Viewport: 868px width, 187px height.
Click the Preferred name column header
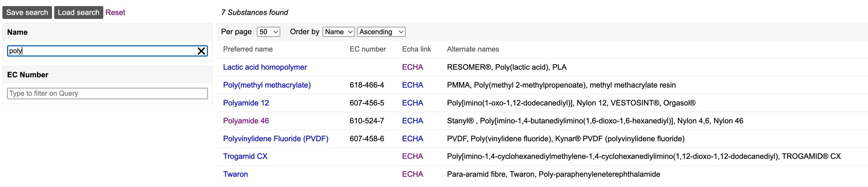click(x=248, y=49)
